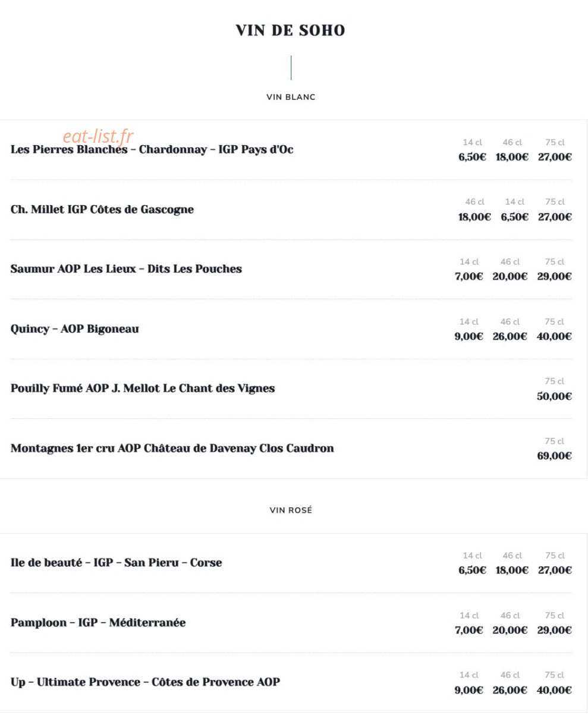Click the 69,00€ price for Montagnes 1er cru
This screenshot has height=721, width=588.
coord(554,456)
